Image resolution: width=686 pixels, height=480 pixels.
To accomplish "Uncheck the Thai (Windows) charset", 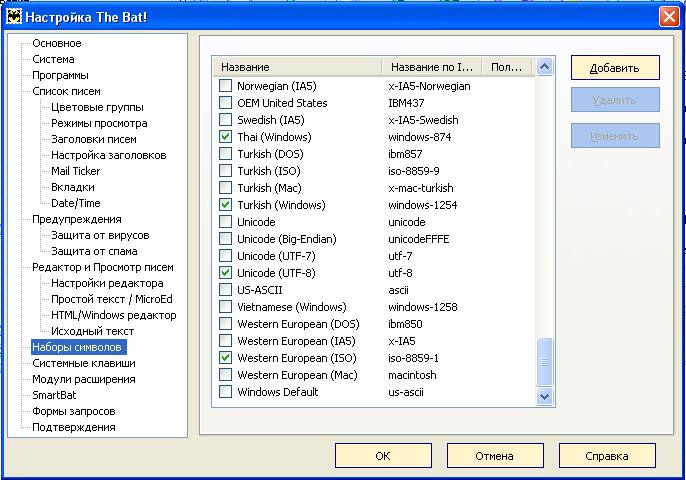I will point(225,137).
